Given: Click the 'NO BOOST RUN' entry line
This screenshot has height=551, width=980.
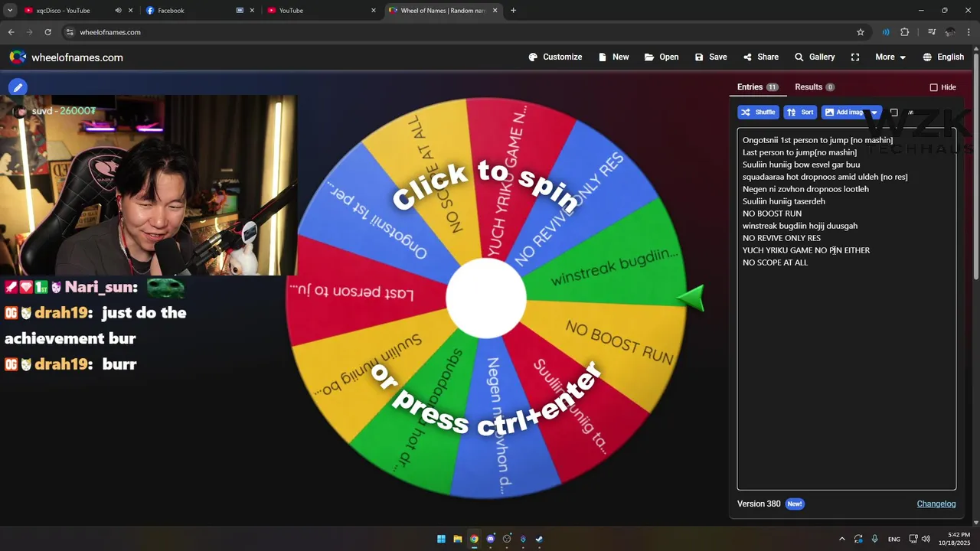Looking at the screenshot, I should 772,214.
